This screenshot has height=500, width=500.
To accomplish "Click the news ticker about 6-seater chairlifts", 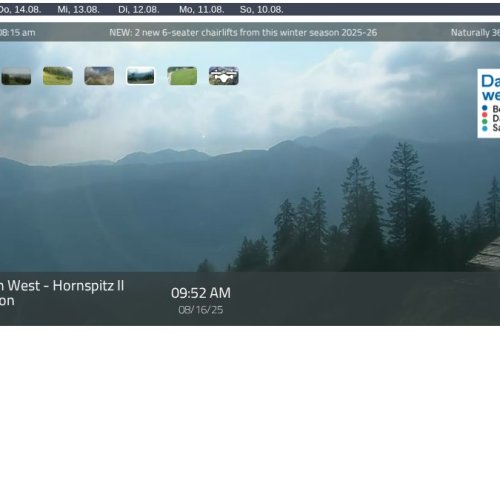I will pyautogui.click(x=243, y=33).
